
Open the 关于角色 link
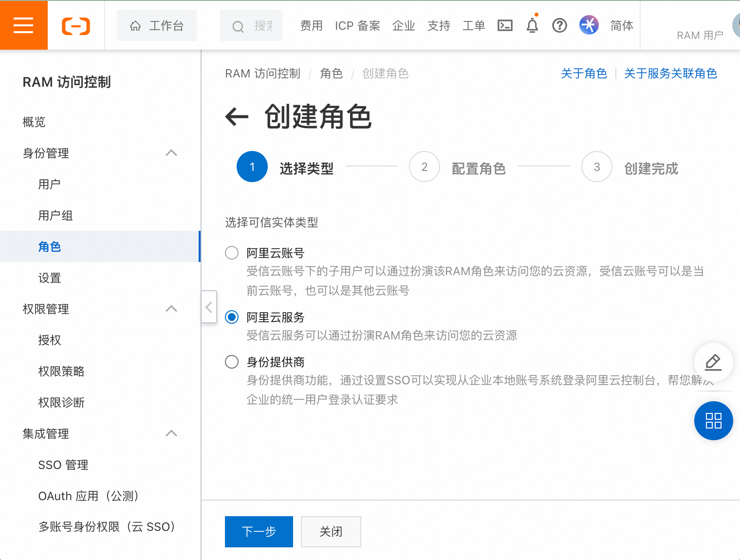tap(584, 74)
